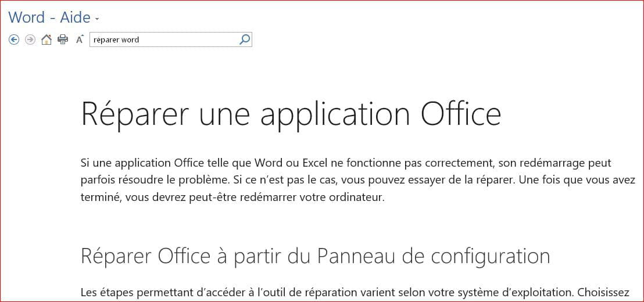Viewport: 644px width, 302px height.
Task: Click the word "Excel" in the intro paragraph
Action: click(315, 163)
